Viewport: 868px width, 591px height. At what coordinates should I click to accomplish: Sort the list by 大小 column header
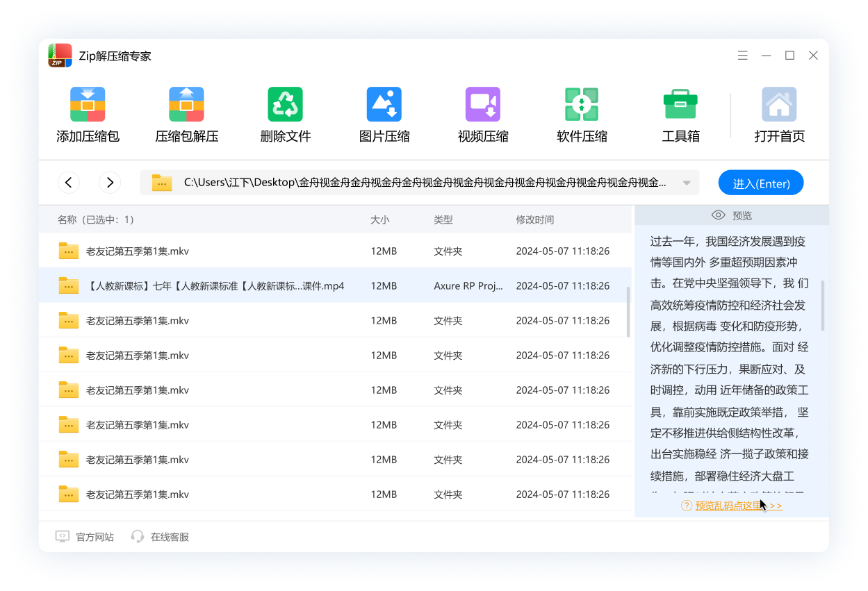[x=379, y=219]
